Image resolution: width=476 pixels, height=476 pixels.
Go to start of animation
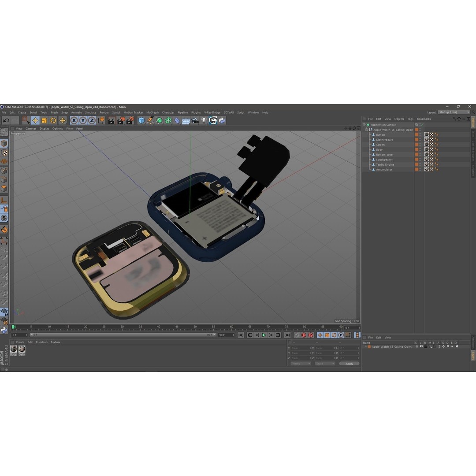[241, 335]
